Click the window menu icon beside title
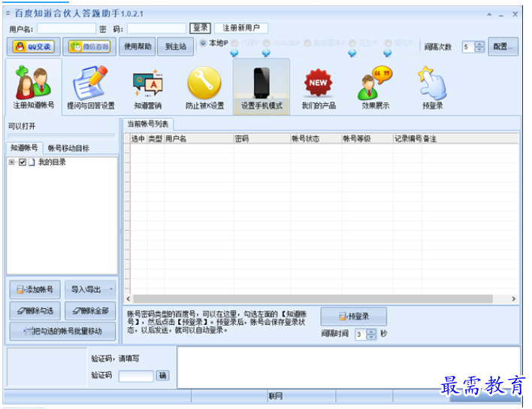Screen dimensions: 532x409 tap(8, 14)
